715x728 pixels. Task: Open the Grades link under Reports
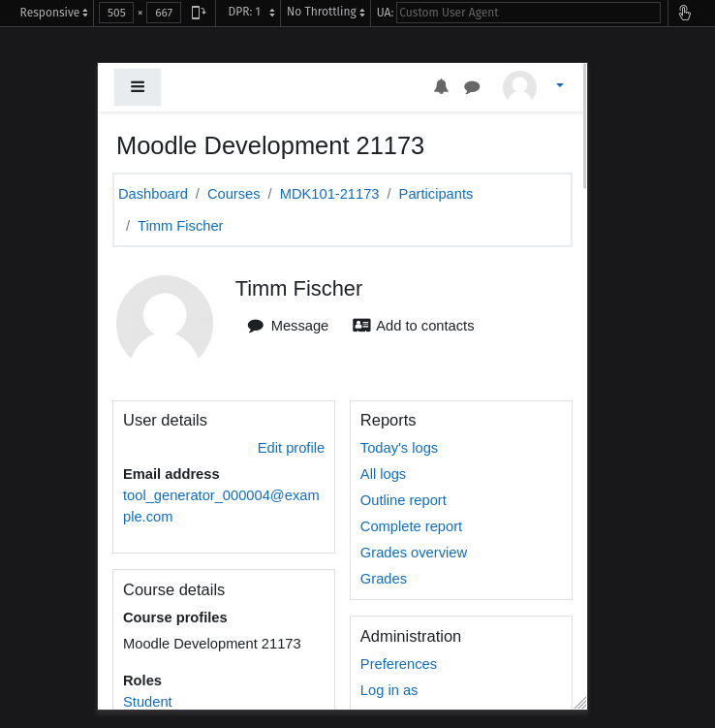pos(384,579)
